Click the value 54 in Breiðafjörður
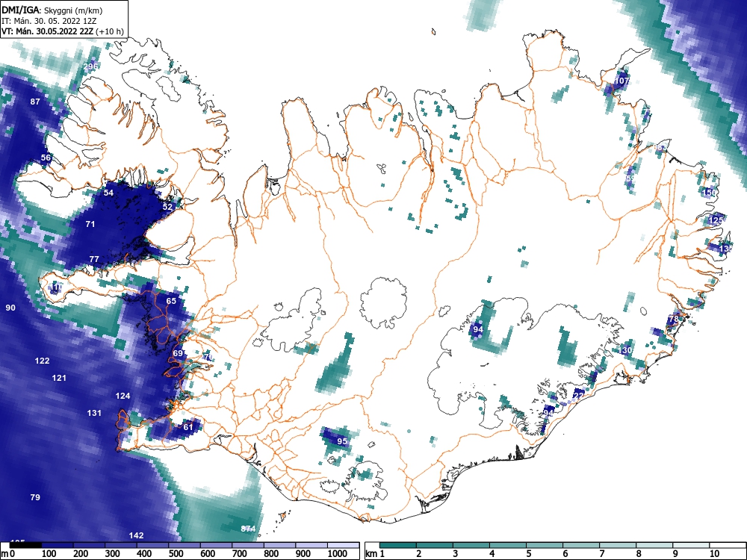 click(x=108, y=193)
